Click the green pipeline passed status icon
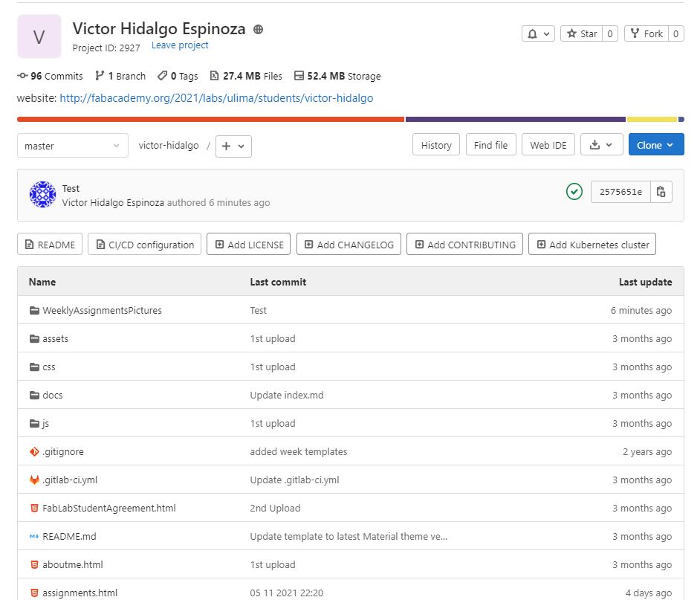 574,192
